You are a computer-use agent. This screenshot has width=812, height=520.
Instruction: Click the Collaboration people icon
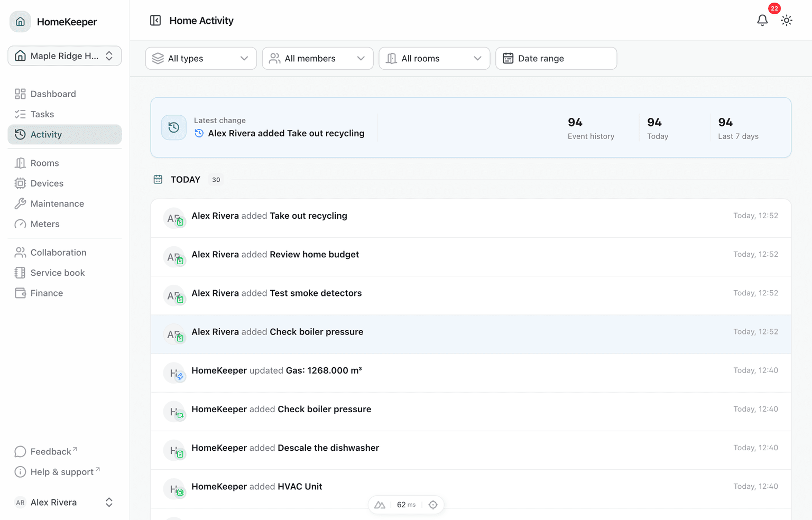[x=20, y=253]
